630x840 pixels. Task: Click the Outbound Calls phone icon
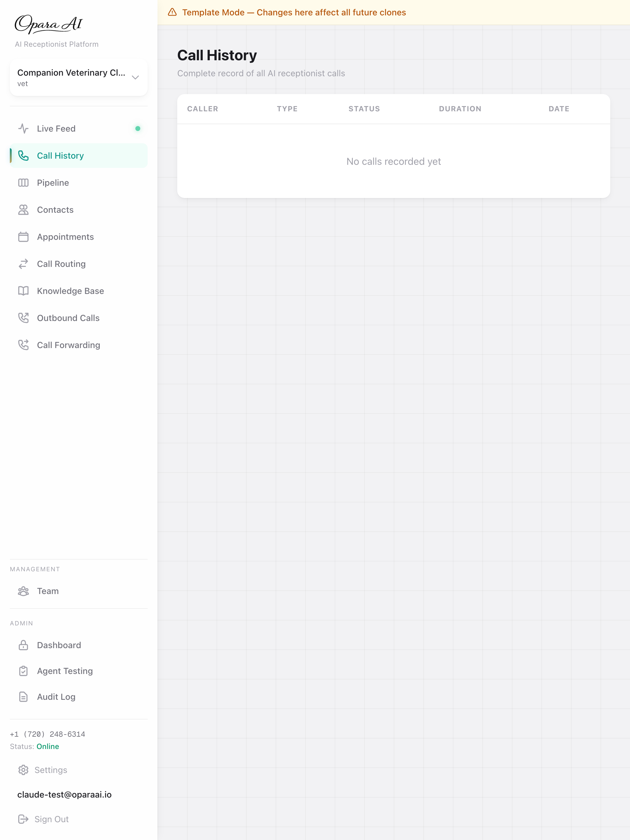(23, 318)
